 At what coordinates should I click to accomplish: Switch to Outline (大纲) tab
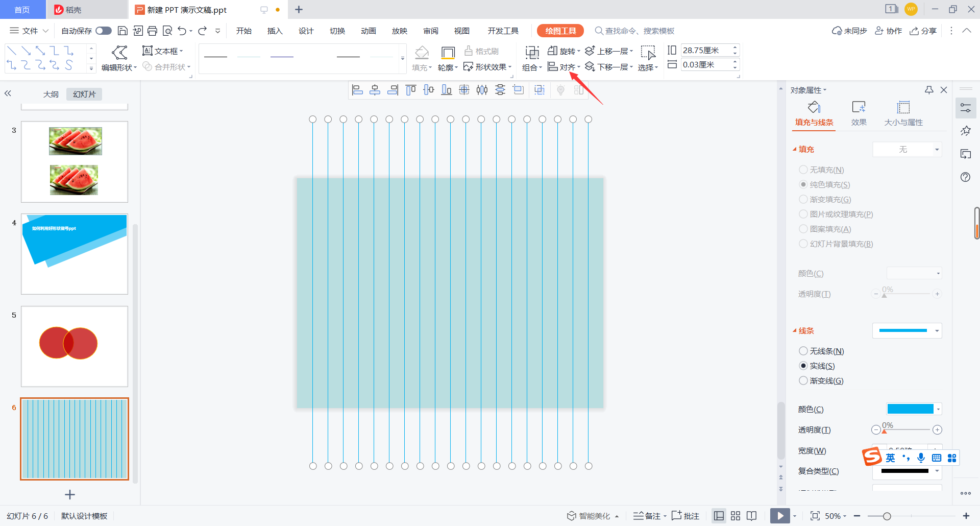(51, 94)
